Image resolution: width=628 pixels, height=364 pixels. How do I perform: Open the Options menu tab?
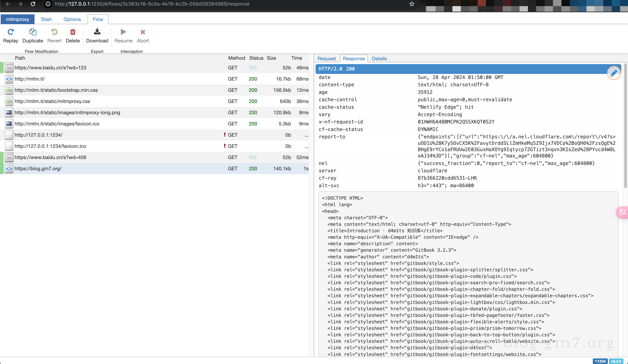(x=72, y=19)
